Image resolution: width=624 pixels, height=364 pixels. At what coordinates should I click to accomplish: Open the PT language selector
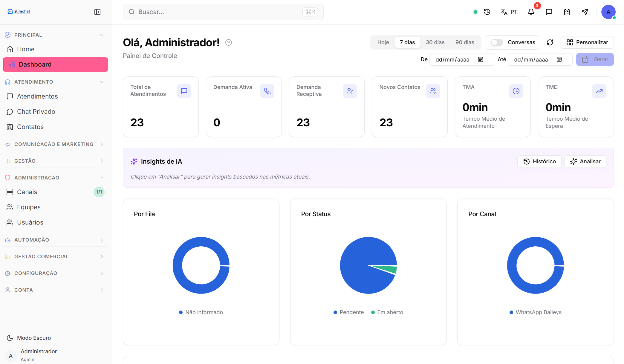pos(509,12)
